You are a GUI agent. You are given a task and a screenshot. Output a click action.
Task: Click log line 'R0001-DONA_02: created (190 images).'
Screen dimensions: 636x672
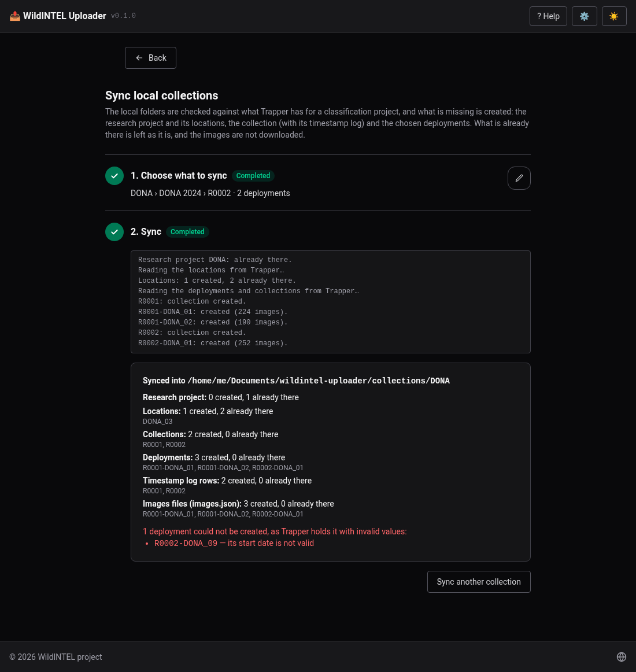pyautogui.click(x=213, y=322)
